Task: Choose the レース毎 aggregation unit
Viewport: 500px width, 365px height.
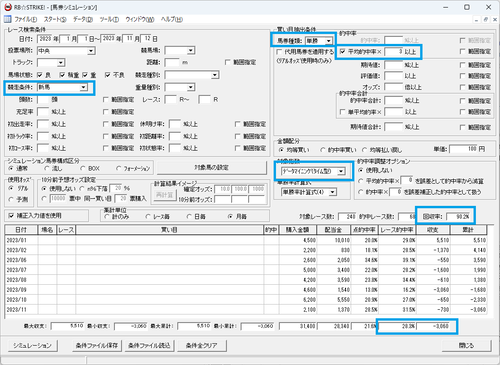Action: 148,217
